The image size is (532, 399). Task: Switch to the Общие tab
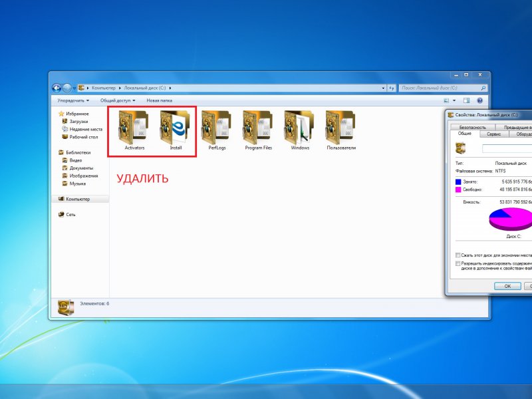pyautogui.click(x=464, y=134)
